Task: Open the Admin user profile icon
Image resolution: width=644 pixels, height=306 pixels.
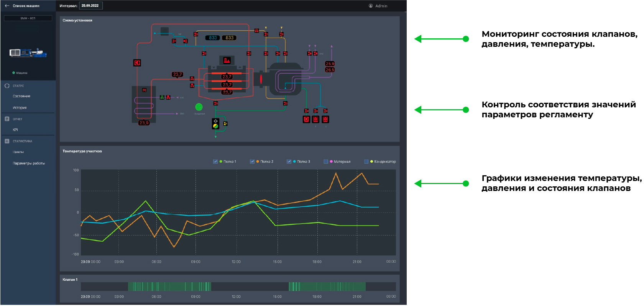Action: [x=371, y=6]
